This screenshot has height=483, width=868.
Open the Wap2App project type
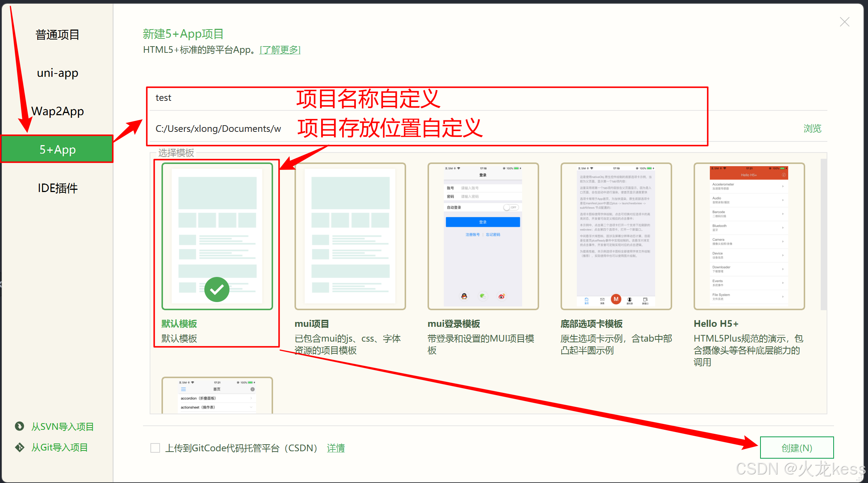tap(57, 111)
